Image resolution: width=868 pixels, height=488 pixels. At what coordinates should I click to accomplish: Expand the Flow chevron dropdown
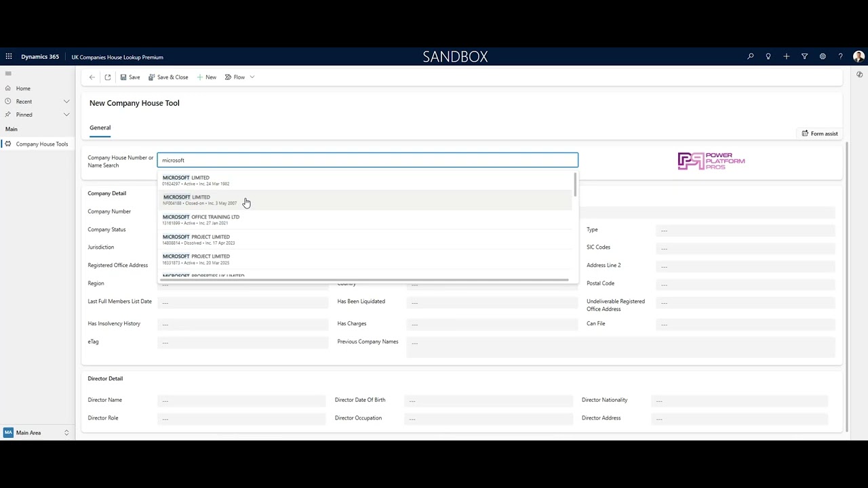(x=252, y=77)
